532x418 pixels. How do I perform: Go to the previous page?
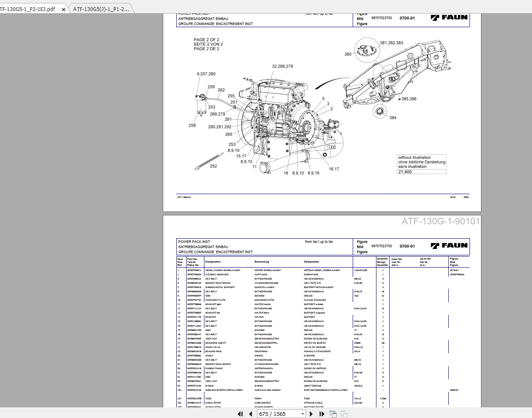click(250, 413)
